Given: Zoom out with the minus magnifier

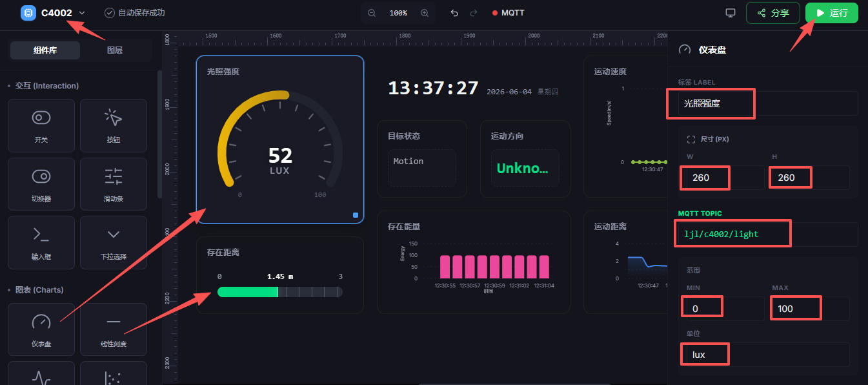Looking at the screenshot, I should pyautogui.click(x=372, y=13).
